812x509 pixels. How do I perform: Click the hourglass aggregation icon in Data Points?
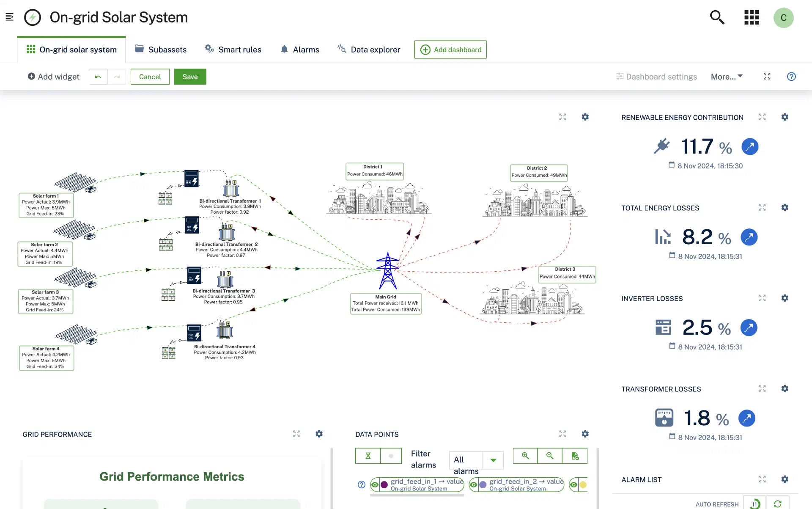click(x=368, y=456)
